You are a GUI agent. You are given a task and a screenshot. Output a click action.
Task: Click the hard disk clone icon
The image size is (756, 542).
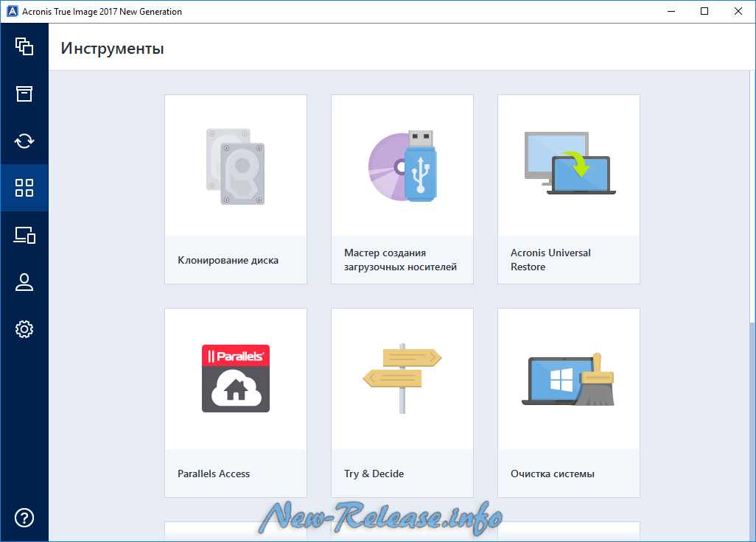(235, 166)
